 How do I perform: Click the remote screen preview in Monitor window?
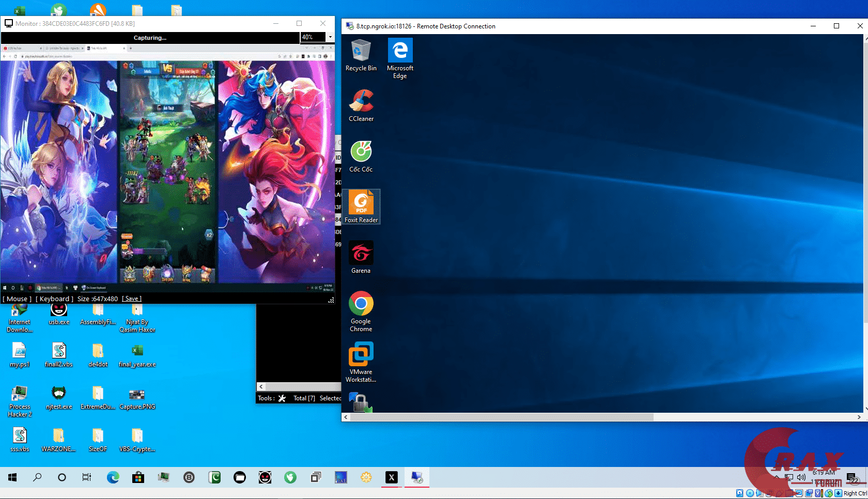167,168
